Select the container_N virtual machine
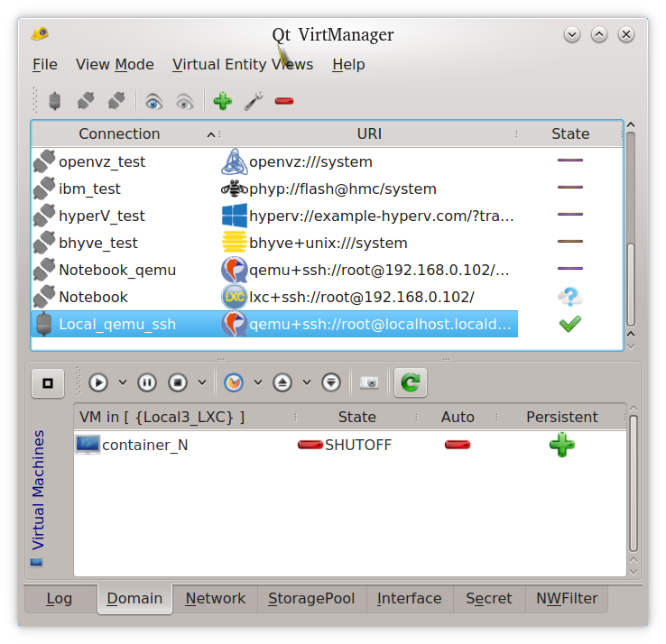This screenshot has width=666, height=644. point(144,445)
